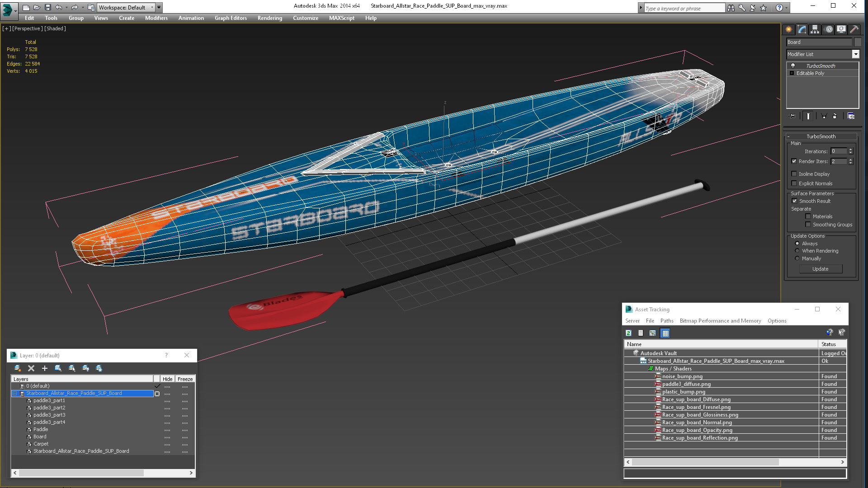Click the Hide column header in Layer dialog
This screenshot has height=488, width=868.
click(167, 379)
